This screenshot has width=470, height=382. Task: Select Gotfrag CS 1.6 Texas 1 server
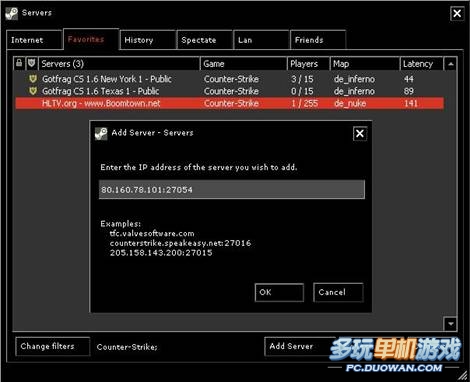(230, 91)
